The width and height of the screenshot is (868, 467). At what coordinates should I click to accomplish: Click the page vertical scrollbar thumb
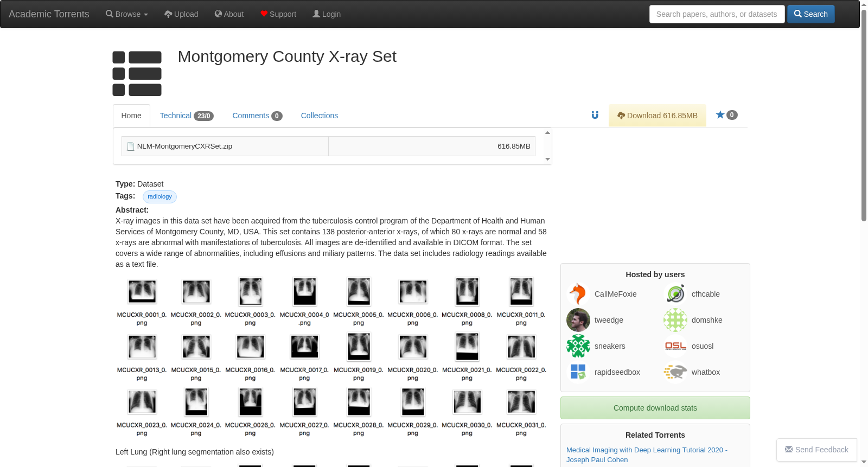click(x=864, y=115)
